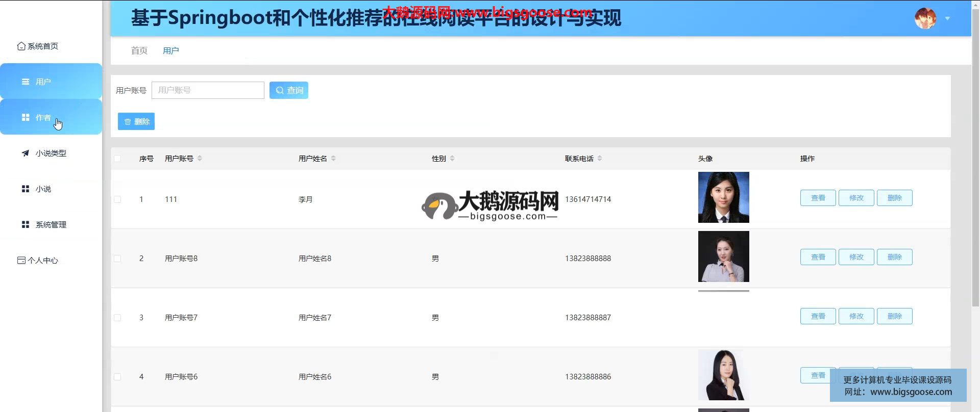Click the home icon beside 系统首页
Screen dimensions: 980x412
click(21, 46)
